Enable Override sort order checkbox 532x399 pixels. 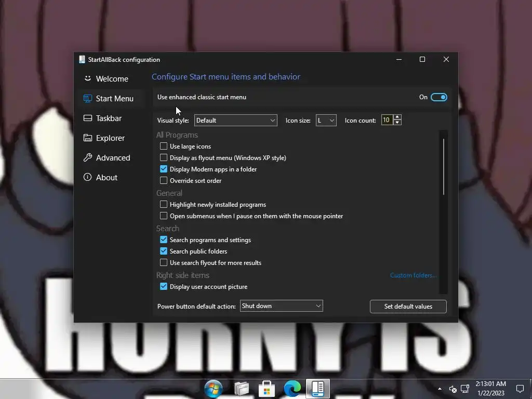tap(164, 180)
